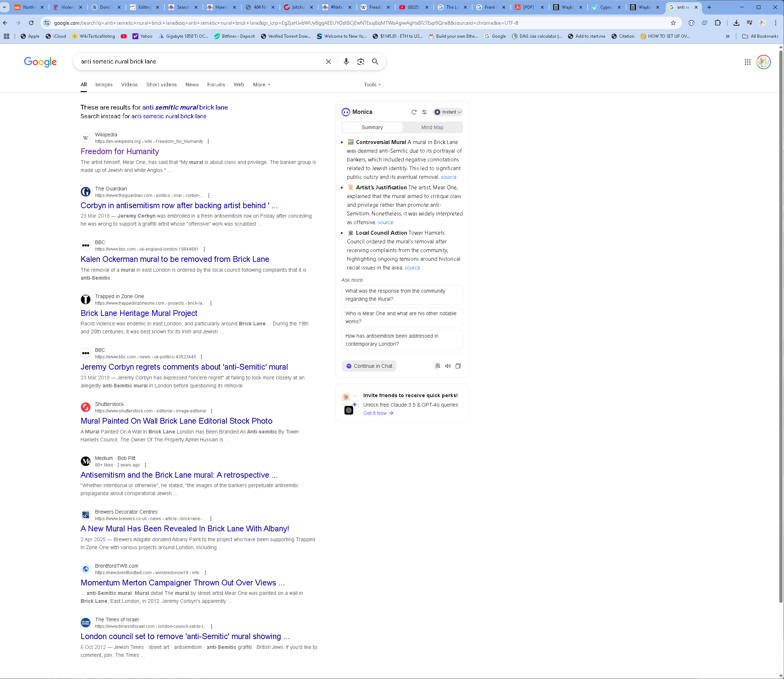Viewport: 784px width, 679px height.
Task: Bookmark this page with the star icon
Action: [673, 23]
